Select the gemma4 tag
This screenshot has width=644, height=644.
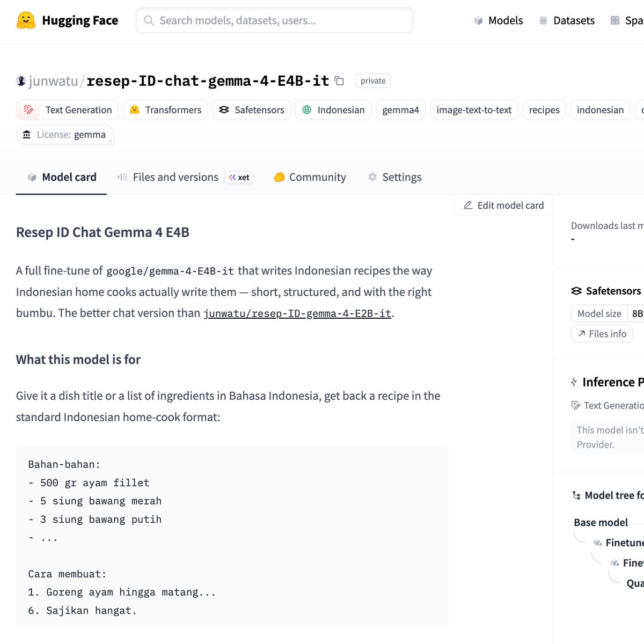pos(400,109)
